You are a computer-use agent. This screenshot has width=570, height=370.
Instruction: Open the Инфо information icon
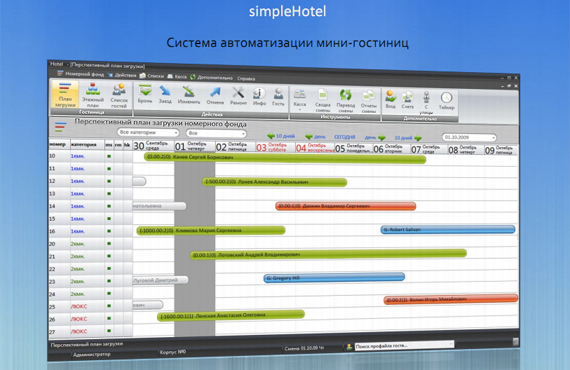259,96
